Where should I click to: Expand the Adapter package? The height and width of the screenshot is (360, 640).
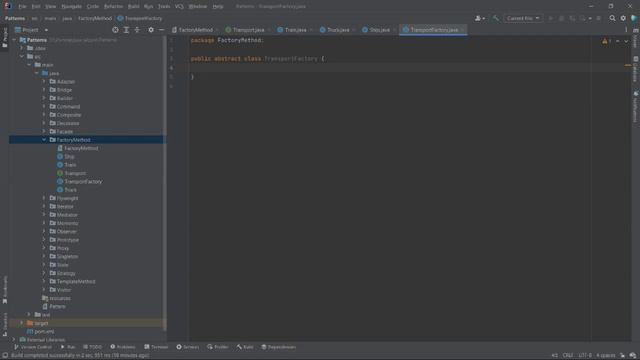click(44, 82)
